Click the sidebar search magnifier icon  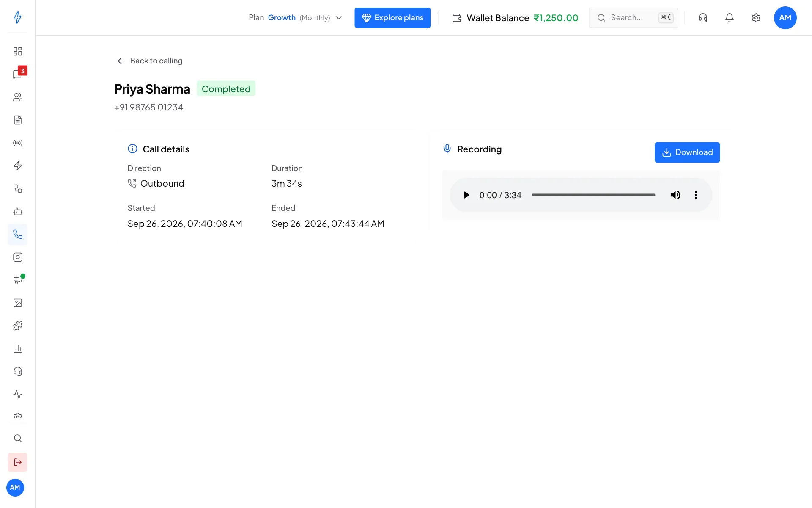(x=17, y=439)
